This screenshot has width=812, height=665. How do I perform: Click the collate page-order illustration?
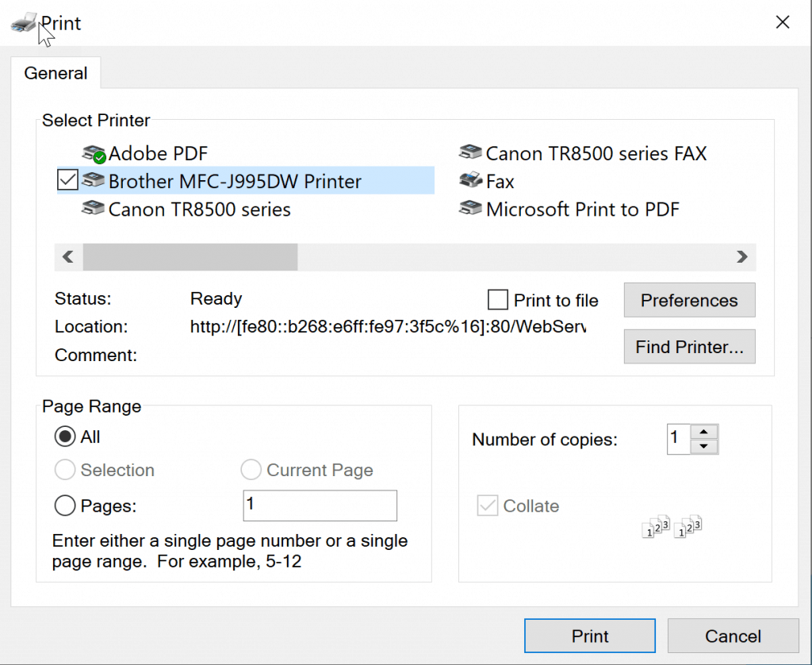tap(672, 526)
